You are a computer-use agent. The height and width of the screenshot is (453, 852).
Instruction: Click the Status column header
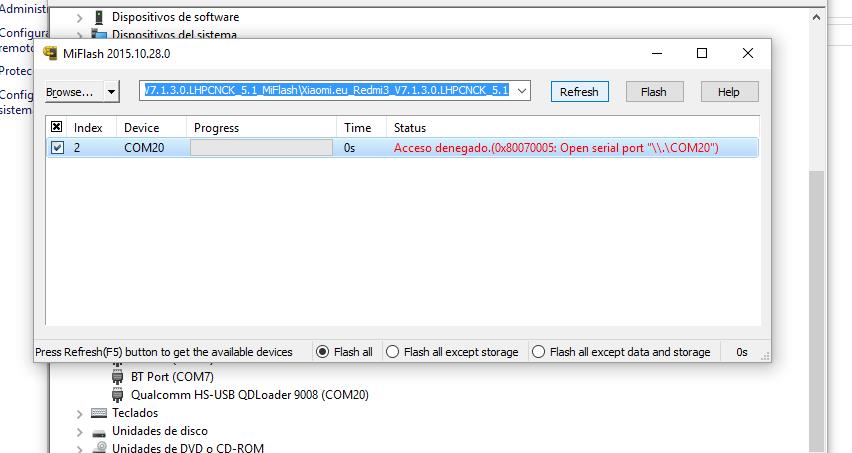pos(573,128)
